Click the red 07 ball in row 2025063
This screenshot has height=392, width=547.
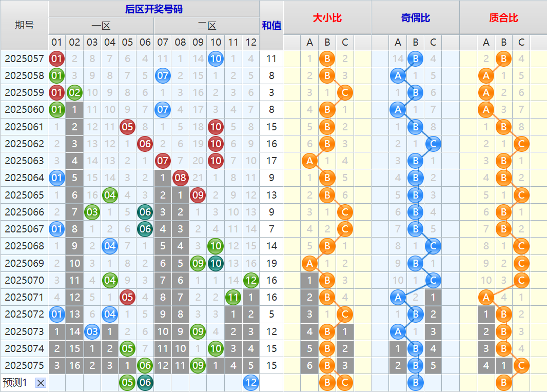coord(163,161)
